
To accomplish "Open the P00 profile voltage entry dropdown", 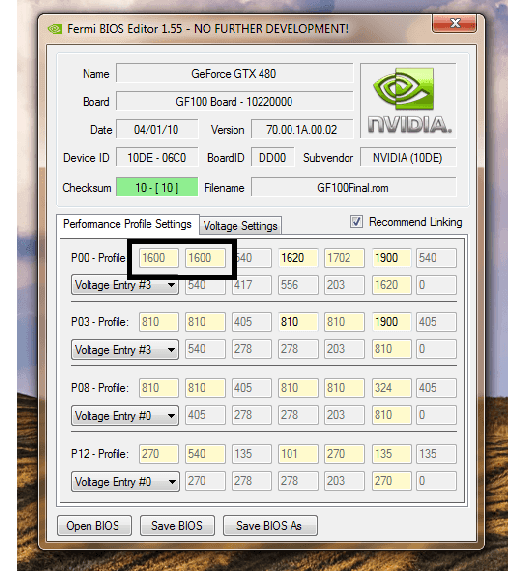I will 125,285.
